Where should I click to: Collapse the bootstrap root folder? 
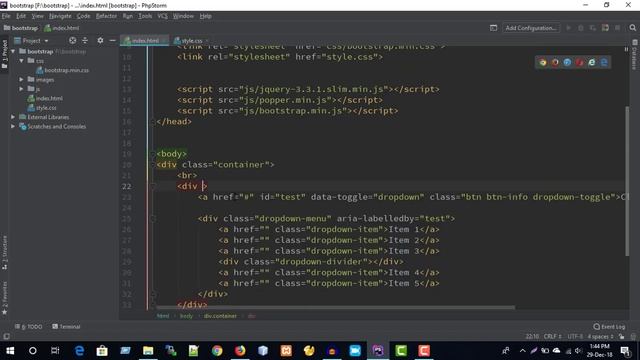click(x=13, y=51)
